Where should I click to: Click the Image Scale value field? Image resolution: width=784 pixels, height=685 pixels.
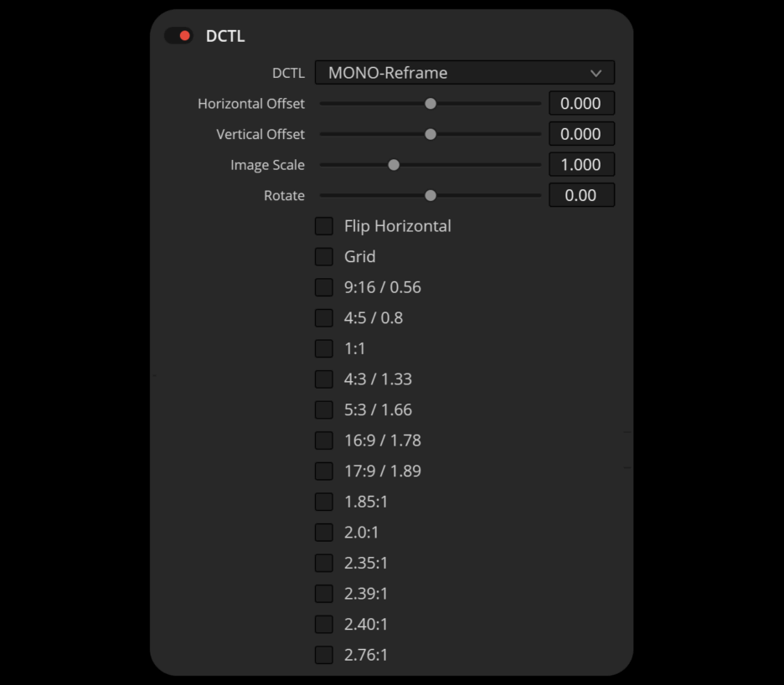pos(581,165)
